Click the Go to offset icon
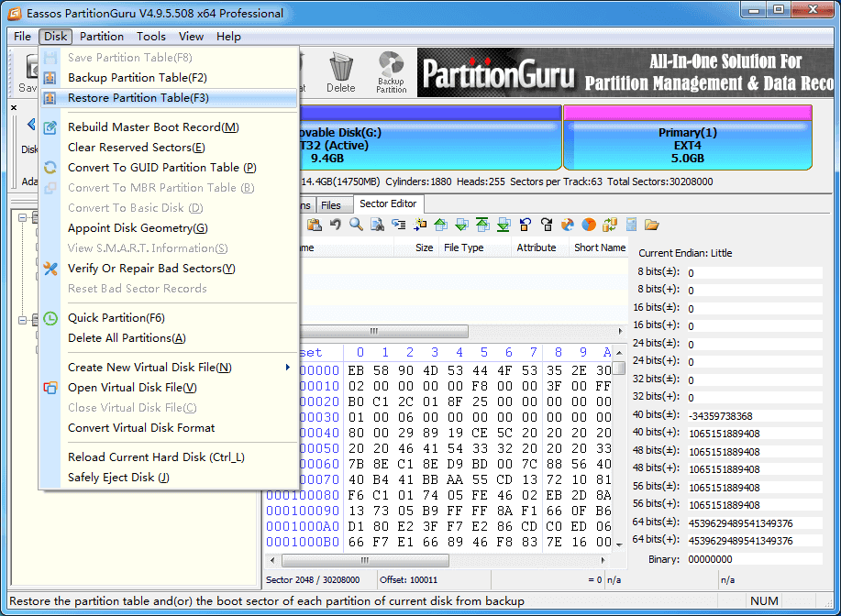 pos(399,225)
